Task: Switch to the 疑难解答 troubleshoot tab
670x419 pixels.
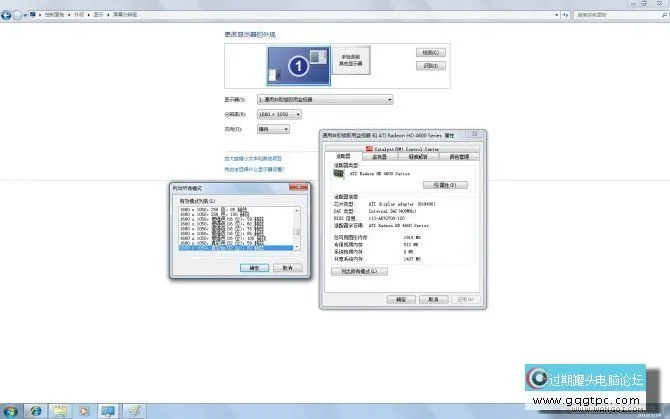Action: tap(418, 157)
